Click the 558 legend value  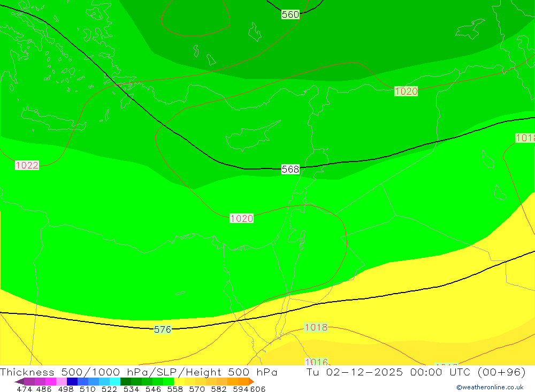coord(175,389)
